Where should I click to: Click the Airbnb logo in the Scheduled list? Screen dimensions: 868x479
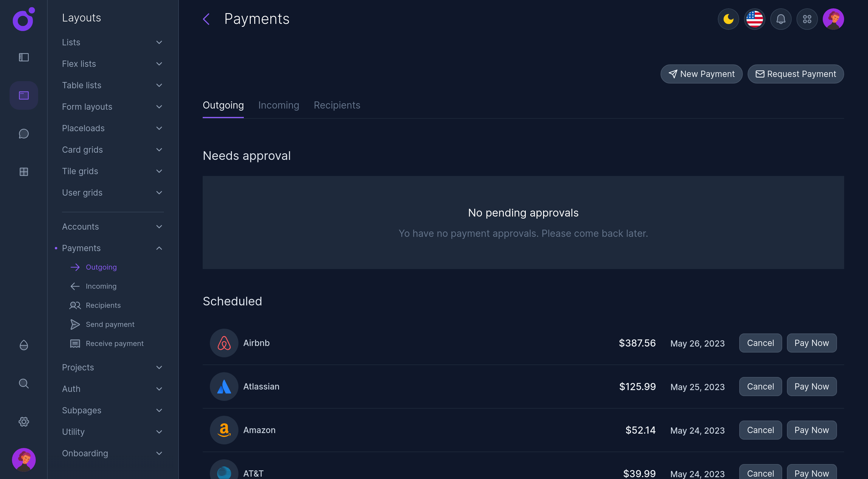[x=224, y=343]
